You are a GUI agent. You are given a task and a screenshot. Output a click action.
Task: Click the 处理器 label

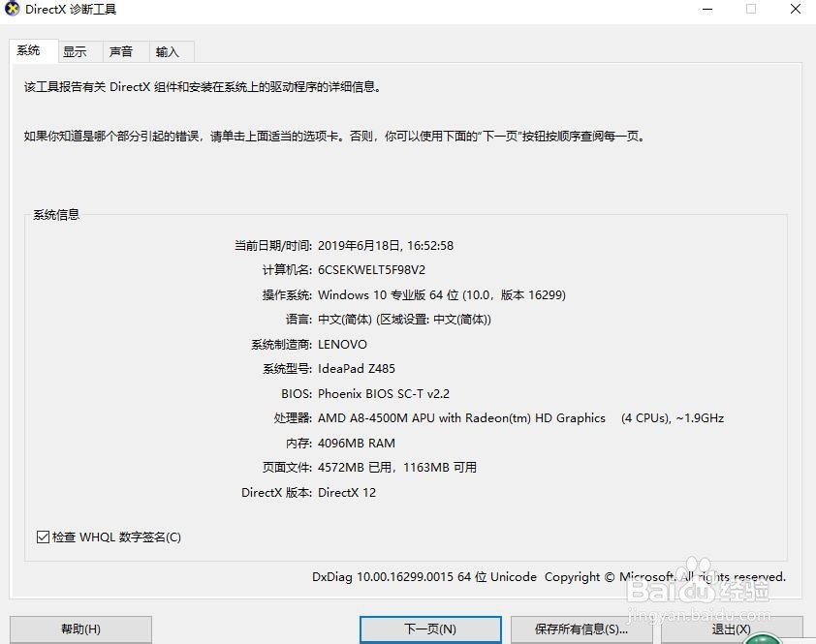tap(293, 418)
